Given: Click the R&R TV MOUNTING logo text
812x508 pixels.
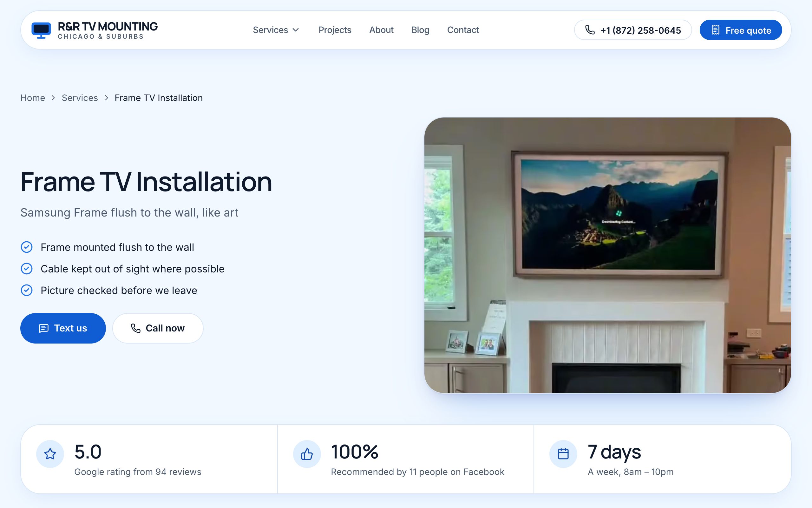Looking at the screenshot, I should tap(108, 26).
